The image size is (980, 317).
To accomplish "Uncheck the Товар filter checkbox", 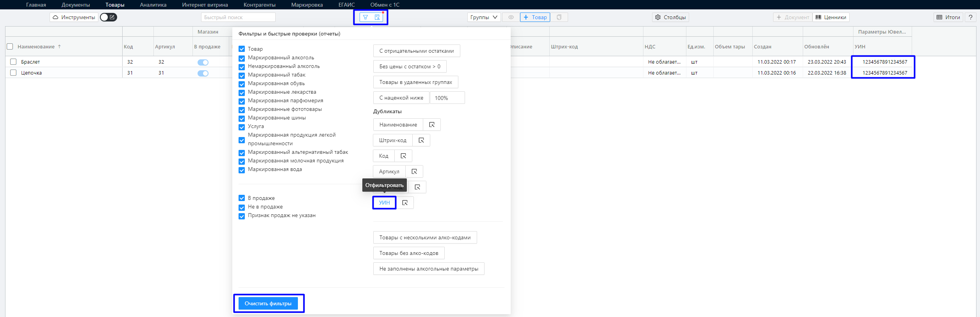I will [x=242, y=49].
